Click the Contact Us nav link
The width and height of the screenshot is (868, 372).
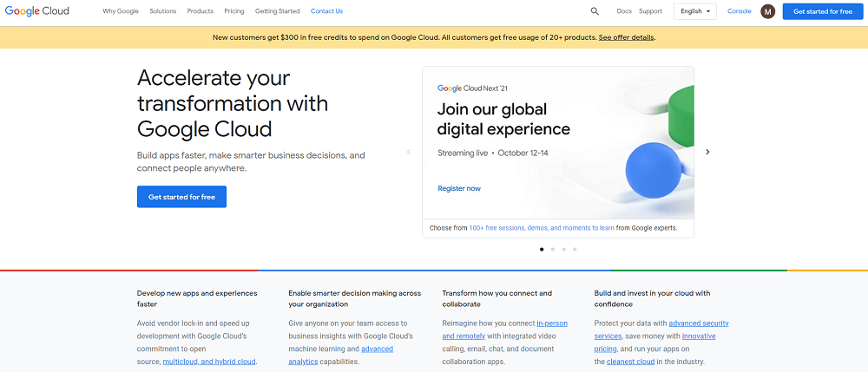pos(326,11)
